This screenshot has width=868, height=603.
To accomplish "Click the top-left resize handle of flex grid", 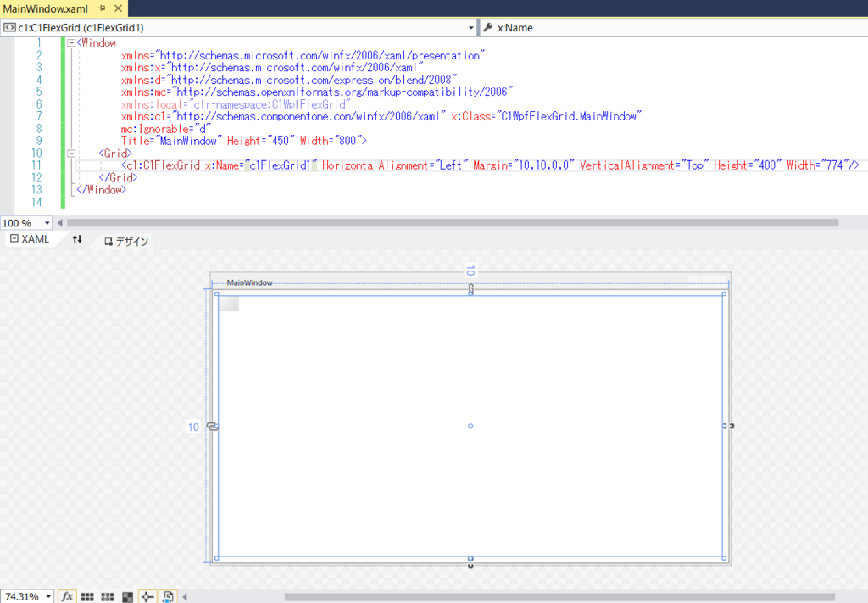I will [217, 294].
